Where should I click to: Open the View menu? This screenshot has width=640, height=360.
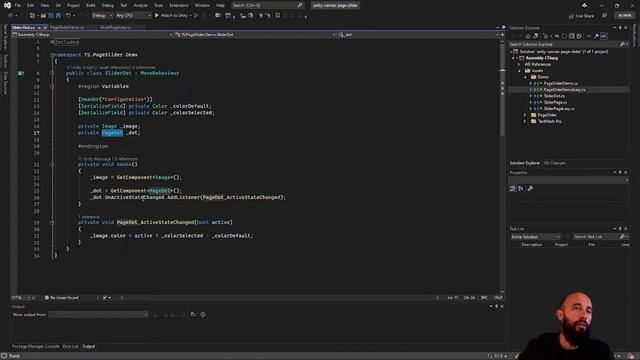(44, 5)
